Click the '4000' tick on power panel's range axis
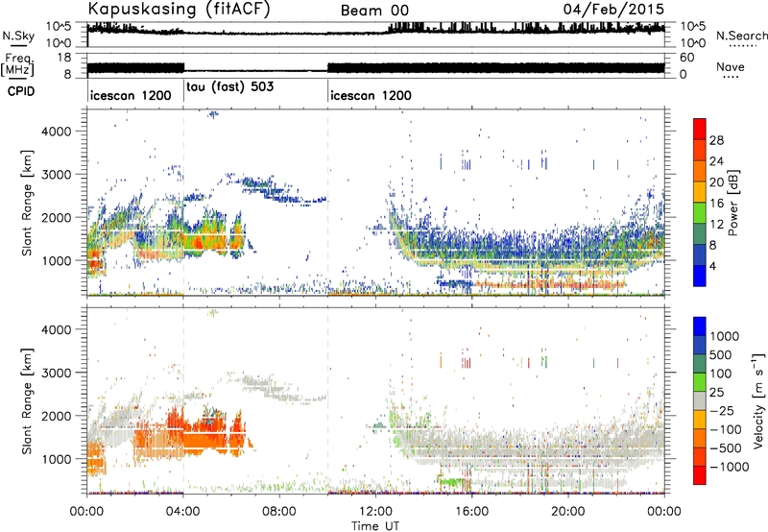This screenshot has width=768, height=532. point(56,132)
